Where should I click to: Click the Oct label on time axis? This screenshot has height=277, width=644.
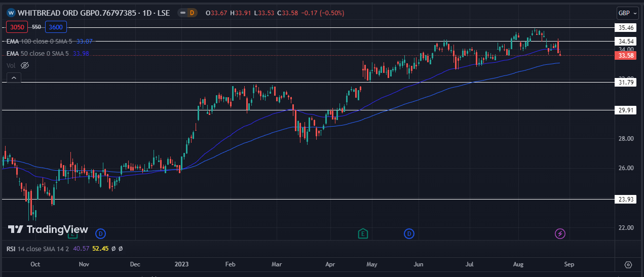[35, 264]
